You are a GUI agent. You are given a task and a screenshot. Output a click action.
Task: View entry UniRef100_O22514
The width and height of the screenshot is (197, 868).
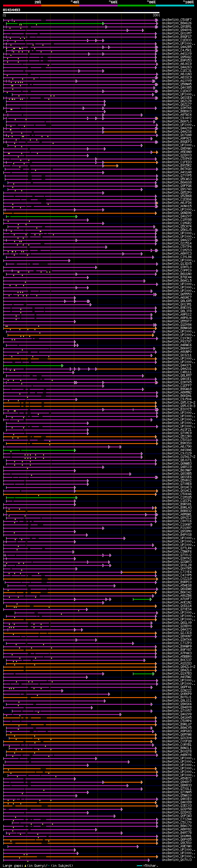click(x=177, y=243)
